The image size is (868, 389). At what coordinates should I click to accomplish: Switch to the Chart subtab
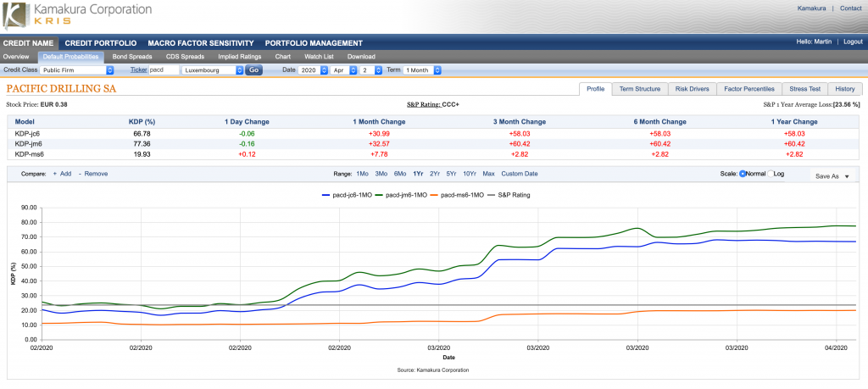click(283, 57)
